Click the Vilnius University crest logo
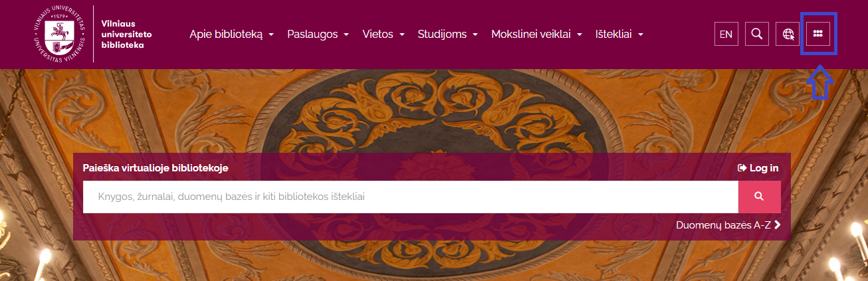This screenshot has width=868, height=281. [x=60, y=35]
